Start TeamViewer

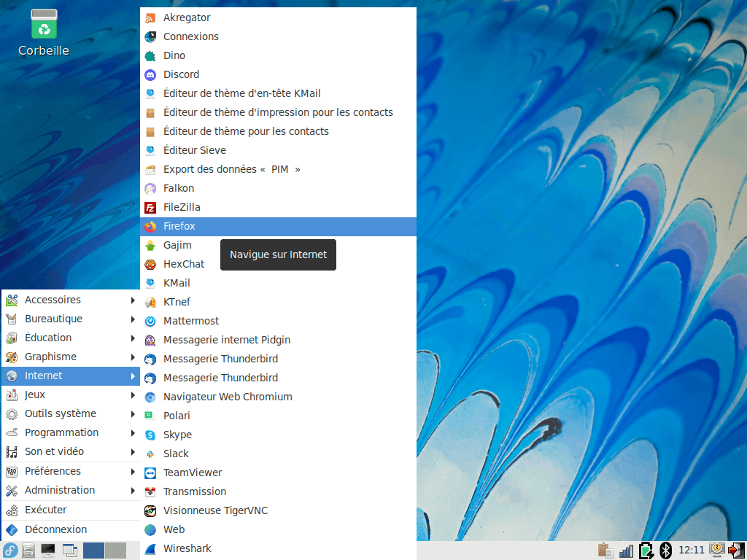(278, 472)
